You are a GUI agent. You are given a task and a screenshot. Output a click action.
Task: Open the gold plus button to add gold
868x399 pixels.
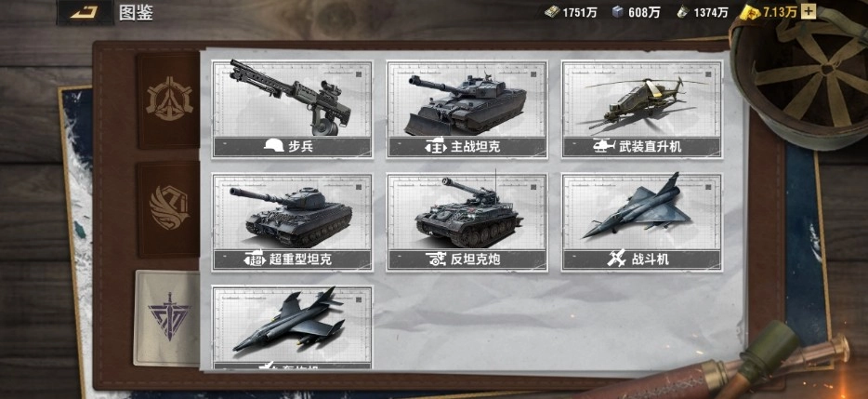tap(809, 12)
